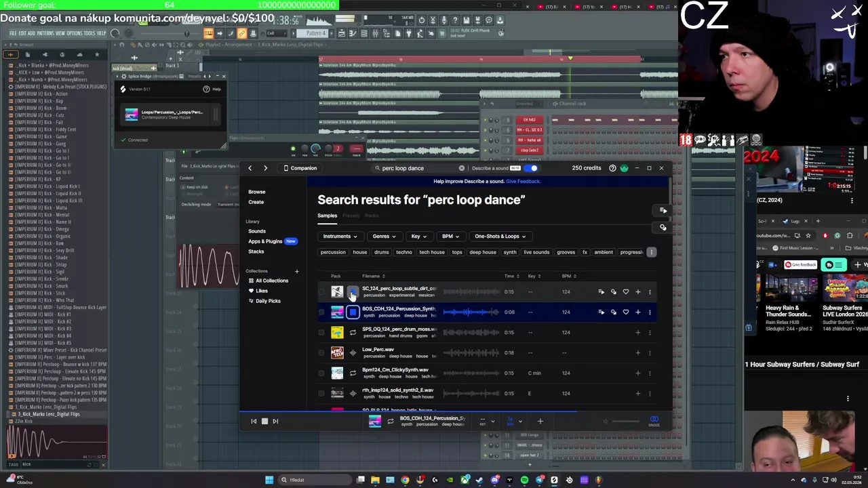This screenshot has width=868, height=488.
Task: Filter by deep house tag
Action: (x=483, y=252)
